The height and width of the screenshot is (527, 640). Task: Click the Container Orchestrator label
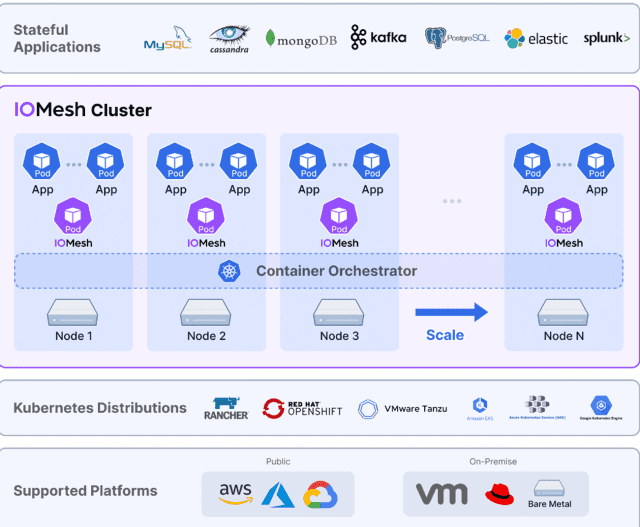point(336,271)
